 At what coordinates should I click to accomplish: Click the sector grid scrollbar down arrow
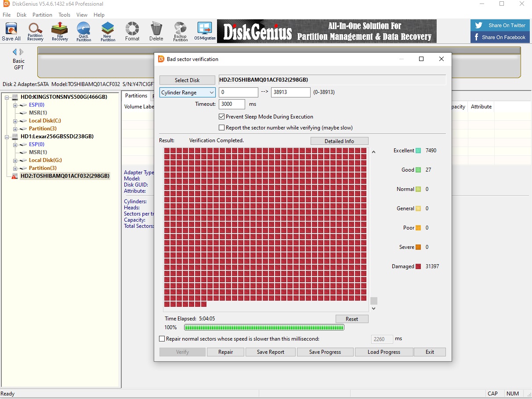click(374, 309)
